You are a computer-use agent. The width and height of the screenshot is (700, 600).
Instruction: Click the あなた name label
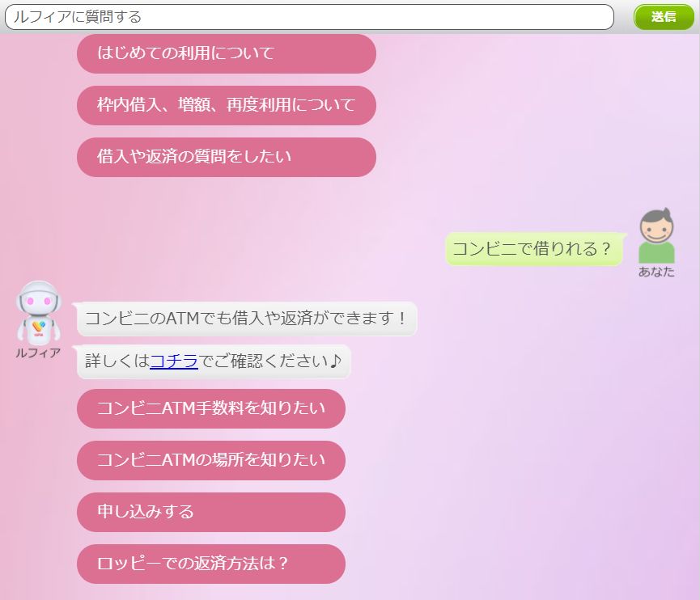pos(656,272)
